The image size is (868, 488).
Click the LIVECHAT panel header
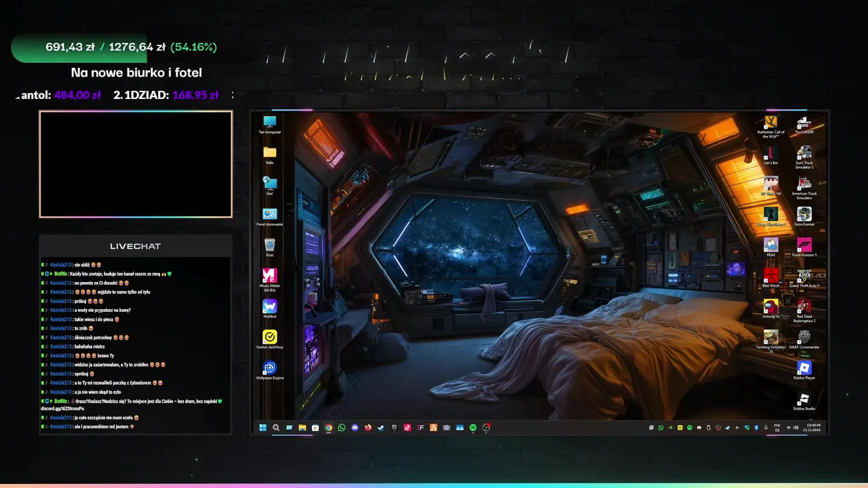click(136, 246)
